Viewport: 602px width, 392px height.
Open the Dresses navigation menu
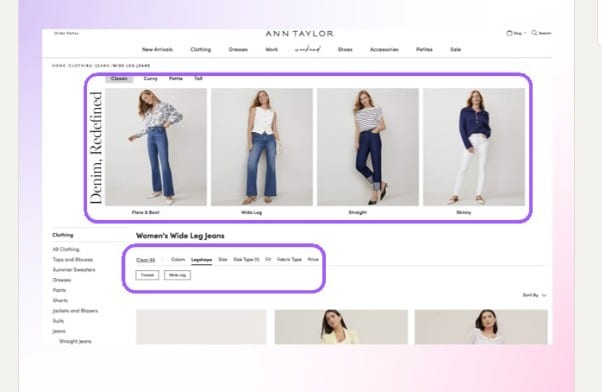click(x=238, y=50)
